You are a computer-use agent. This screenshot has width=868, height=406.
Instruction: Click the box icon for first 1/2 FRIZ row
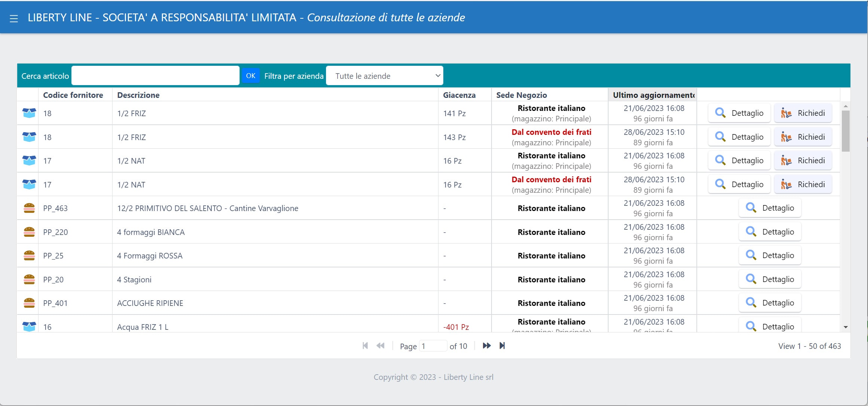coord(29,113)
